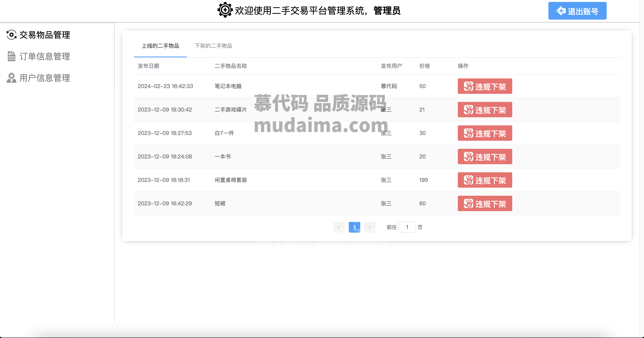
Task: Click the hand icon on 短裙's 违规下架 button
Action: [469, 204]
